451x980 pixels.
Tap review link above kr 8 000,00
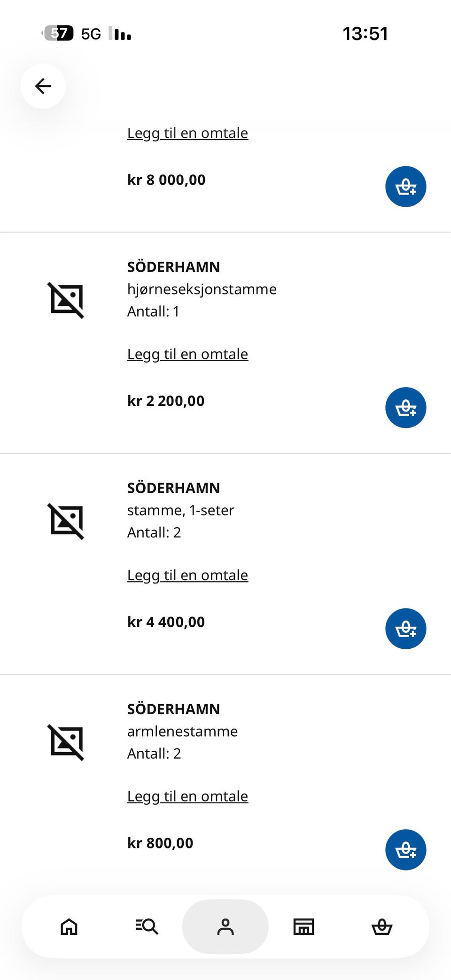[187, 133]
